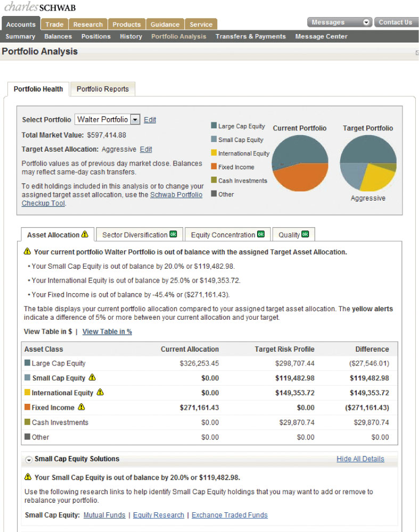Screen dimensions: 419x532
Task: Click View Table in % link
Action: coord(107,331)
